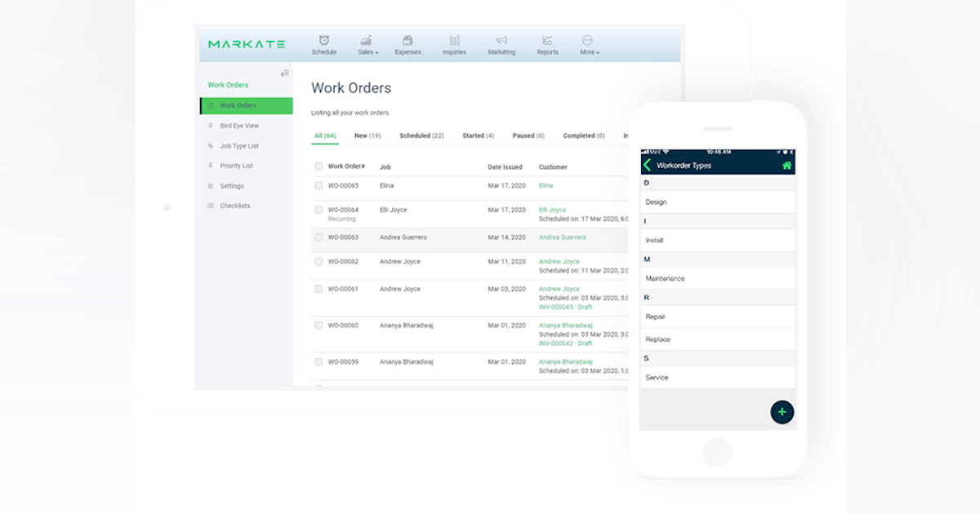Switch to the All (64) tab
This screenshot has width=980, height=514.
(x=325, y=135)
